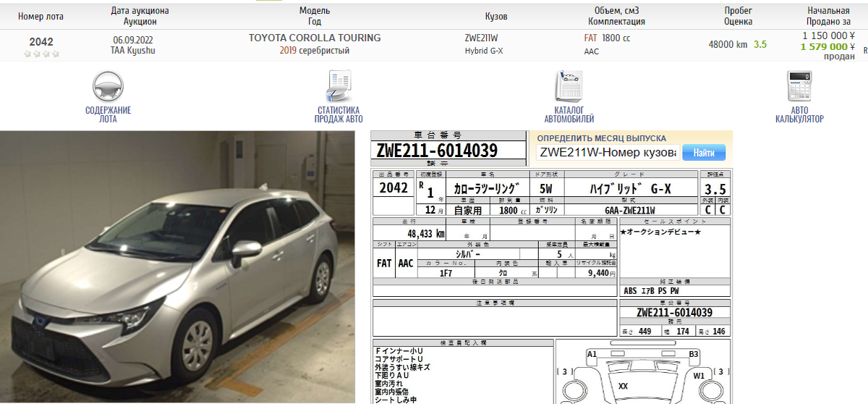Click the Найти button
The image size is (868, 404).
(703, 153)
